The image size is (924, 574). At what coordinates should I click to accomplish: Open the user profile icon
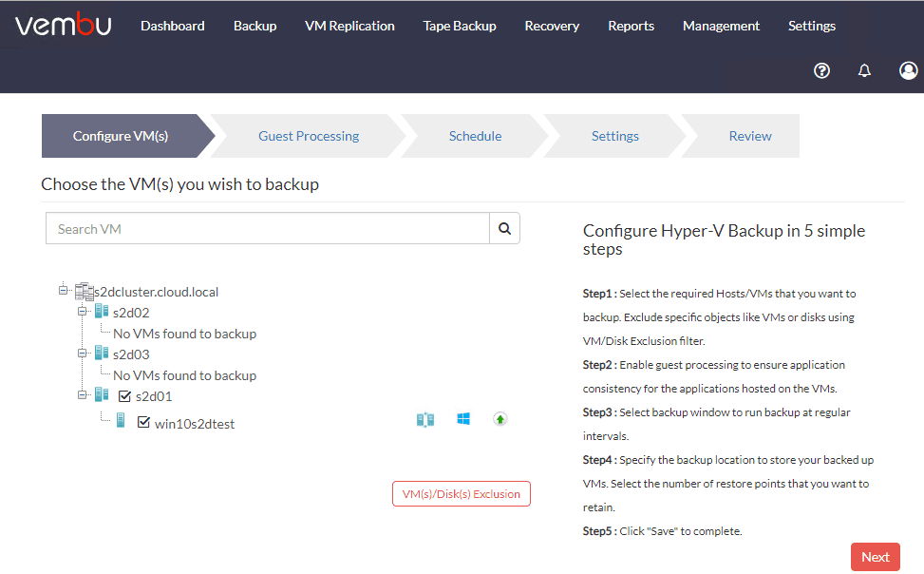coord(908,70)
